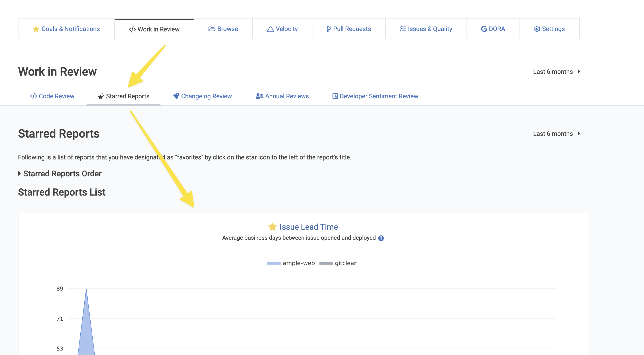Click the 89 value on the chart's y-axis
Viewport: 644px width, 355px height.
[x=60, y=289]
